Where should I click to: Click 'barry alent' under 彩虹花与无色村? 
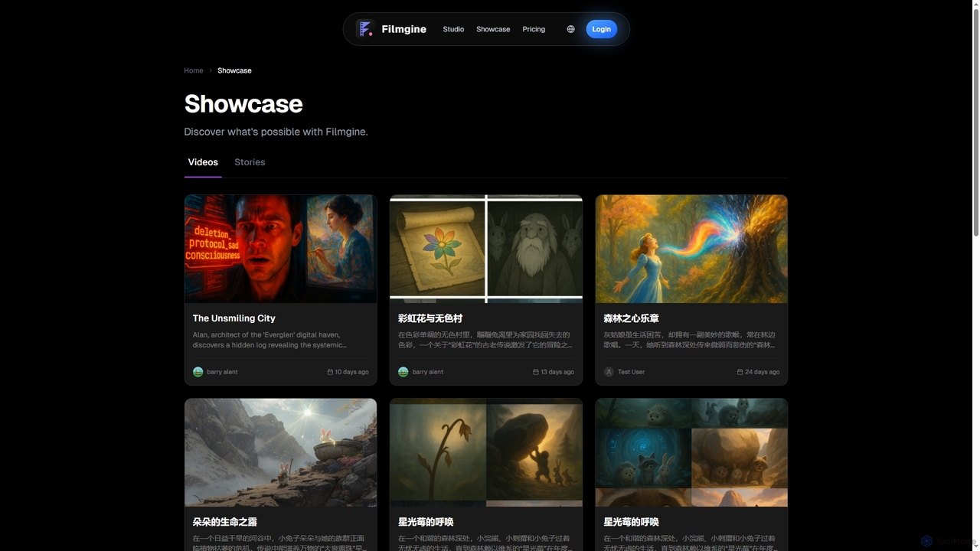(428, 372)
